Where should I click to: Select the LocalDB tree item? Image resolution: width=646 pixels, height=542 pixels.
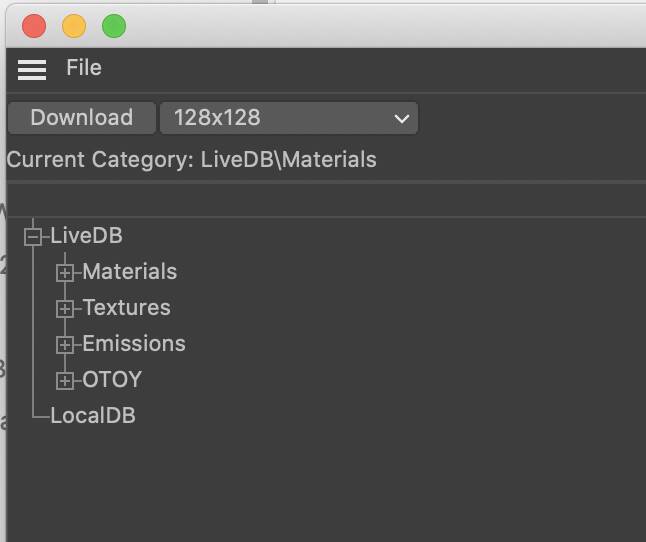click(x=92, y=416)
